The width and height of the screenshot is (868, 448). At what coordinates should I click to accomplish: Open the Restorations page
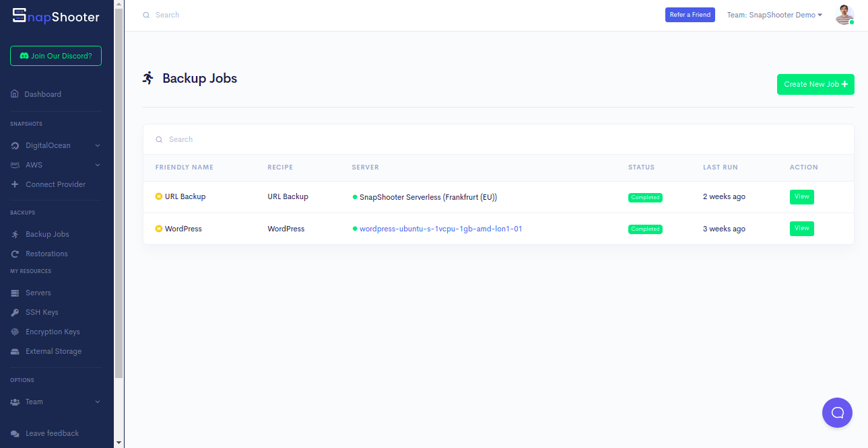point(46,254)
